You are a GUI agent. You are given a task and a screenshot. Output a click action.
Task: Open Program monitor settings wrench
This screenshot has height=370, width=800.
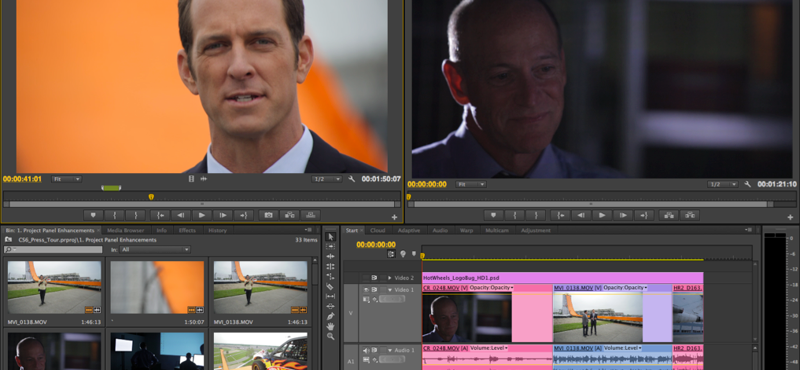click(x=747, y=184)
